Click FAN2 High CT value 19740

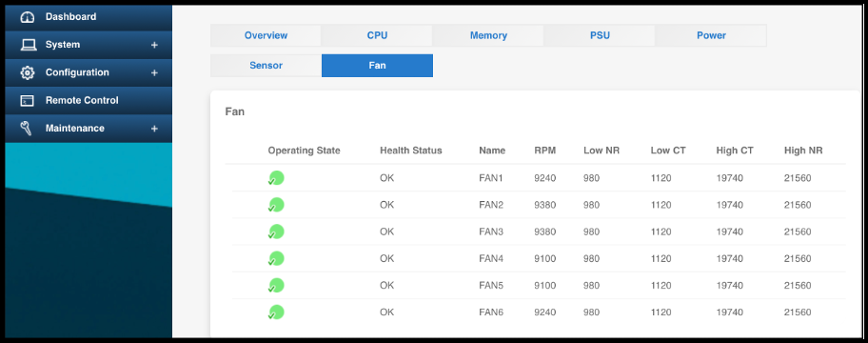point(730,205)
